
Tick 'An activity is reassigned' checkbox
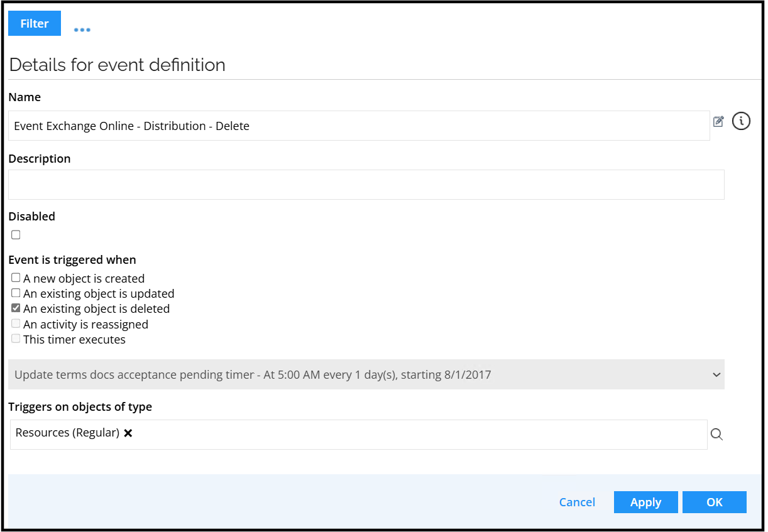point(16,323)
